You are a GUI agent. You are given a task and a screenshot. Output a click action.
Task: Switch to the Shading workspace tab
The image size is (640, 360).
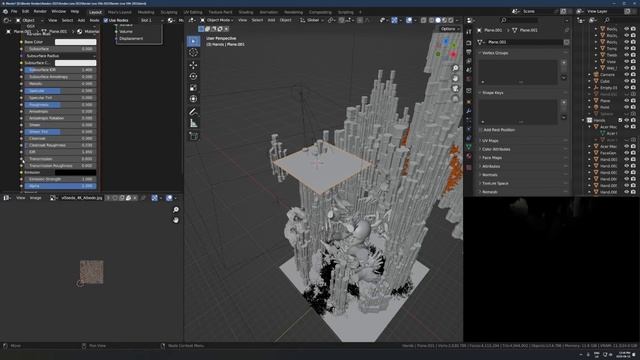click(245, 12)
